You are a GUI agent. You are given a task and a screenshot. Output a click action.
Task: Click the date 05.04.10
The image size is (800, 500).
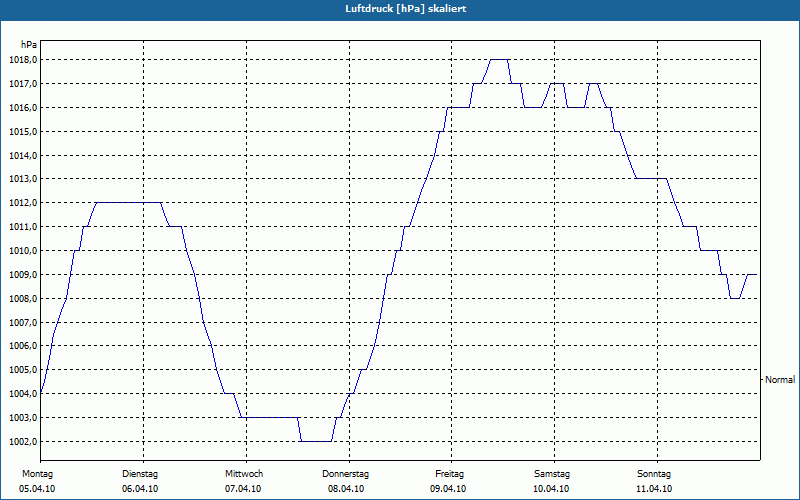click(37, 489)
